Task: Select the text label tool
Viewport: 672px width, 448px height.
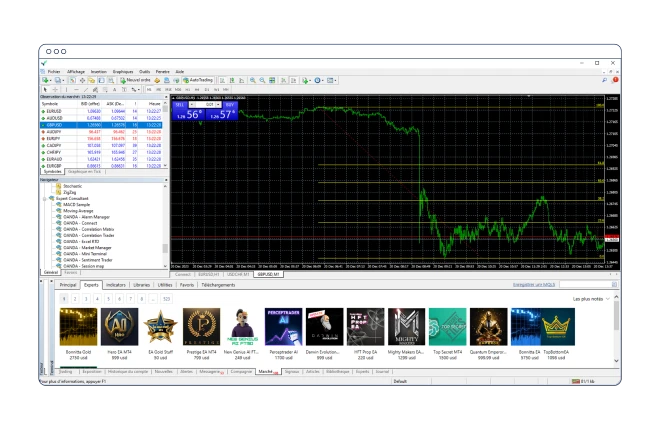Action: (x=124, y=90)
